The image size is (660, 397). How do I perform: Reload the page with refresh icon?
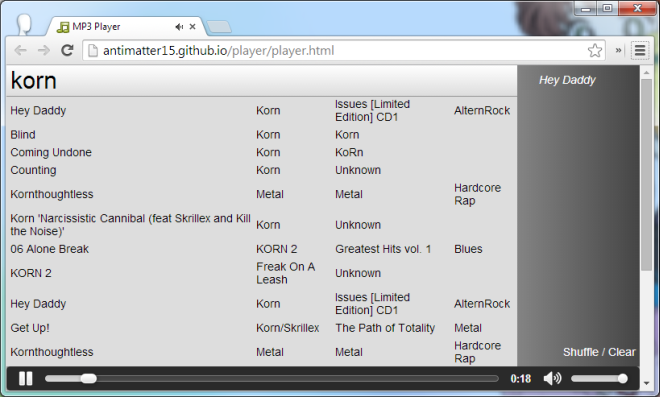[x=67, y=51]
